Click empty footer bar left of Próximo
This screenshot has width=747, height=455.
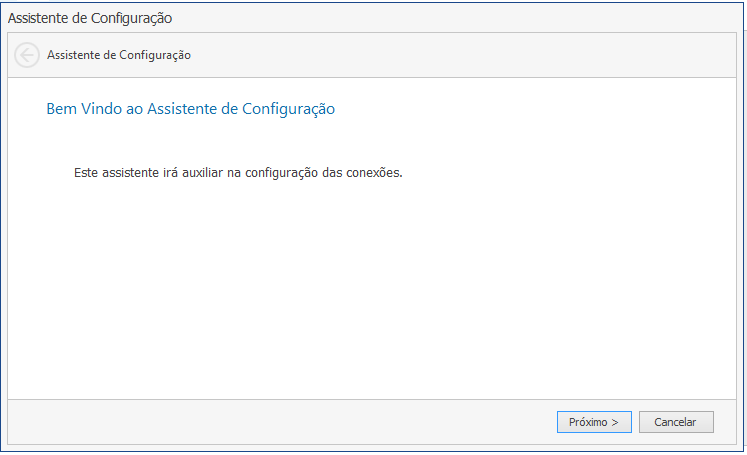coord(281,422)
